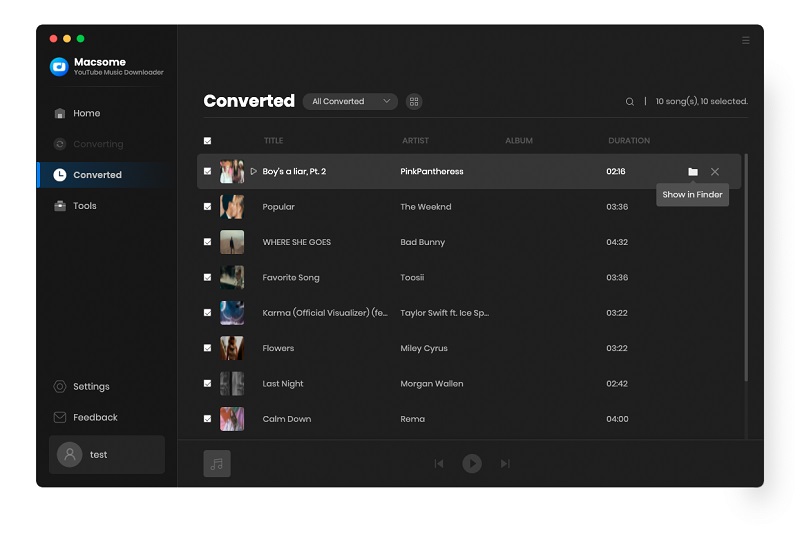The height and width of the screenshot is (535, 800).
Task: Open Settings in sidebar
Action: click(x=91, y=387)
